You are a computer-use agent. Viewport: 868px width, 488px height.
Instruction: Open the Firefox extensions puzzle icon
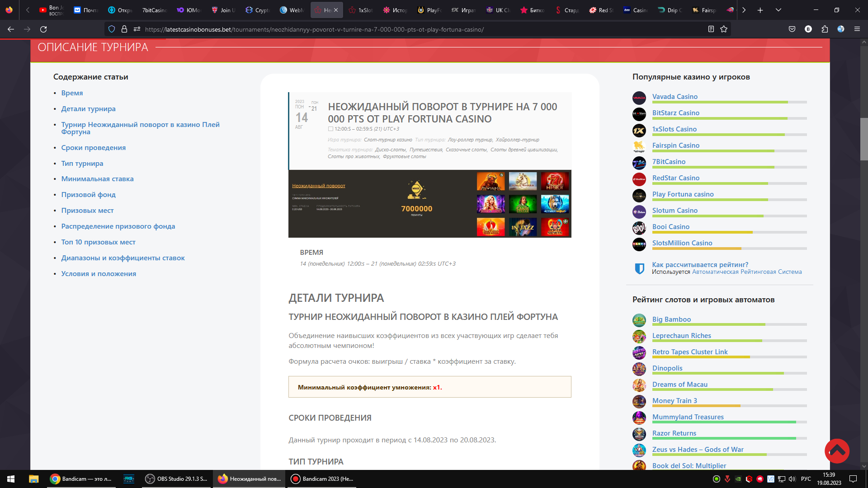(x=825, y=29)
